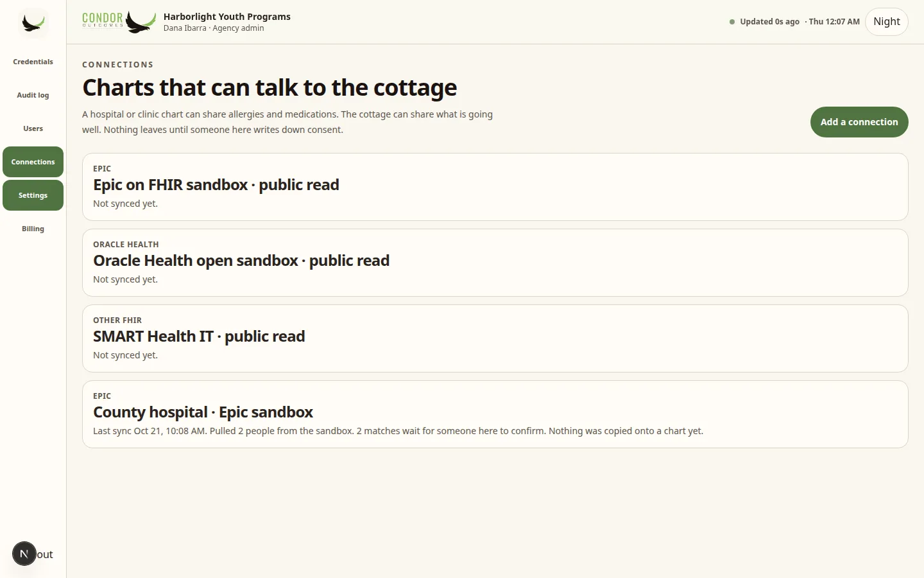
Task: Switch to the Billing page
Action: coord(33,229)
